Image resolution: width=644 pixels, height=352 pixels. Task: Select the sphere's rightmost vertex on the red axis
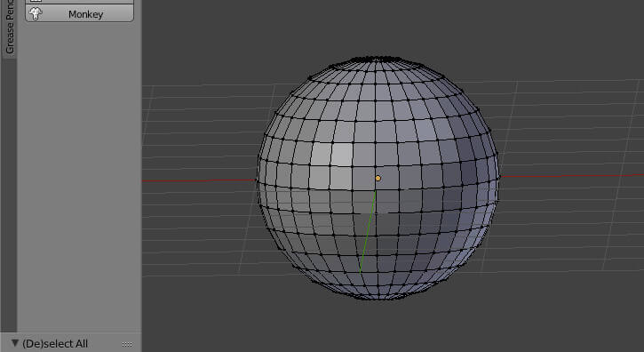tap(499, 177)
